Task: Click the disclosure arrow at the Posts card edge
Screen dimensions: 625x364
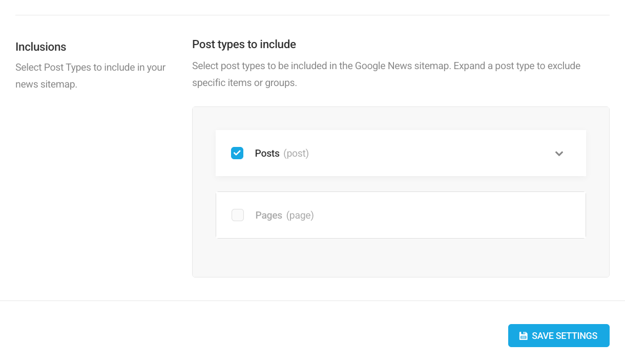Action: pos(559,153)
